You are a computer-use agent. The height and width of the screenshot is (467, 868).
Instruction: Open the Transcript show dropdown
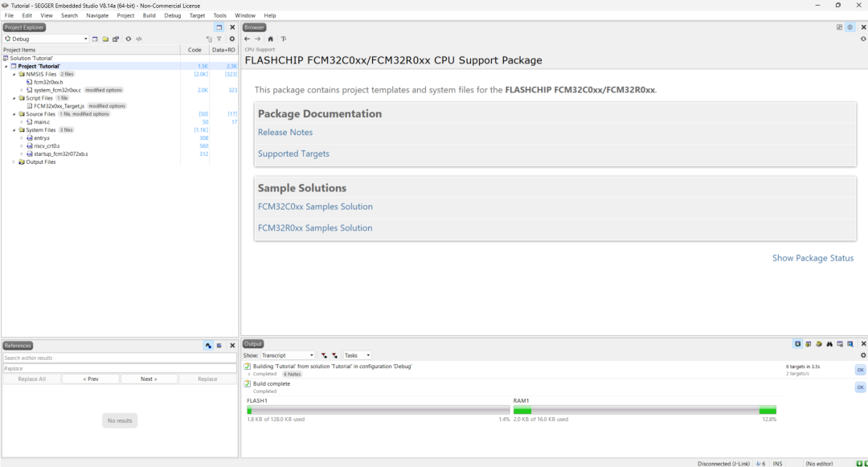pos(287,355)
